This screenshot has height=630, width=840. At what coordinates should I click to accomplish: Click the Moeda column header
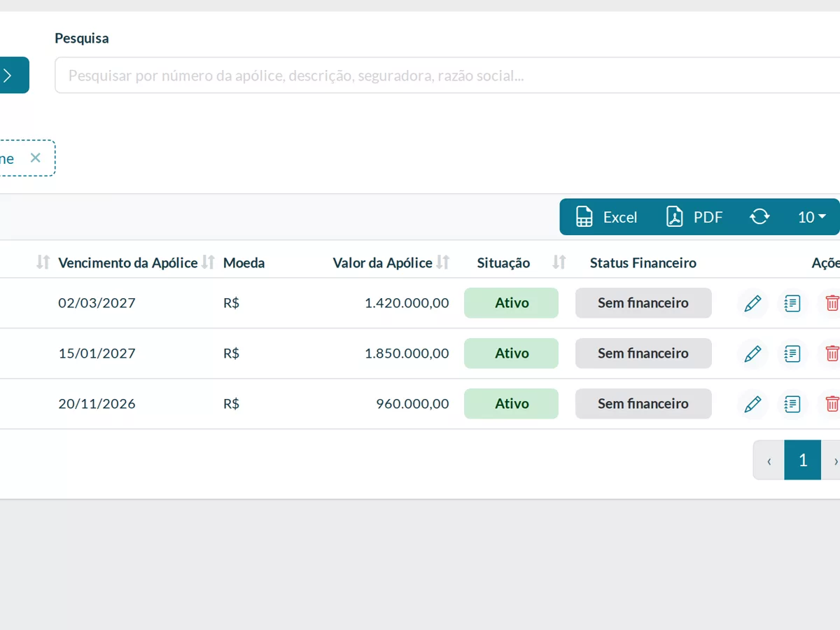point(244,262)
